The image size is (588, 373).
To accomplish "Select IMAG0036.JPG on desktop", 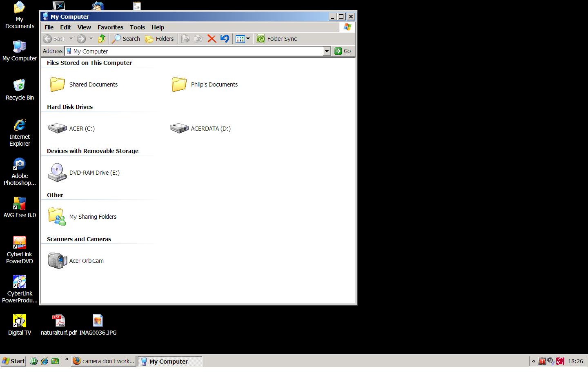I will click(98, 325).
